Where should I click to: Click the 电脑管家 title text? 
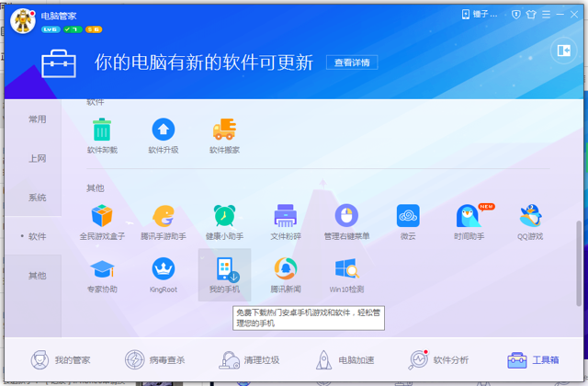coord(59,16)
